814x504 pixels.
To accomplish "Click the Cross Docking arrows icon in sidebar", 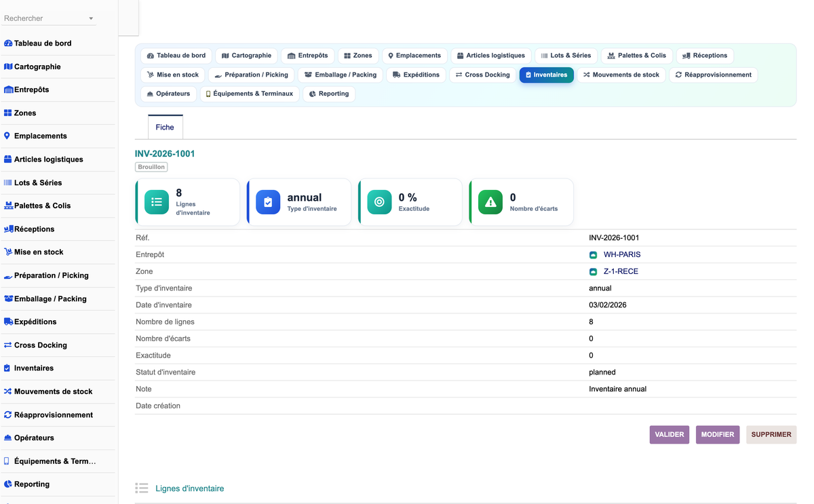I will tap(8, 345).
